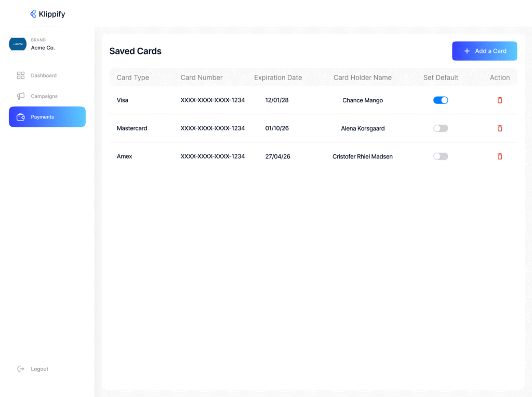Set Mastercard as the default card
This screenshot has height=397, width=532.
coord(441,128)
